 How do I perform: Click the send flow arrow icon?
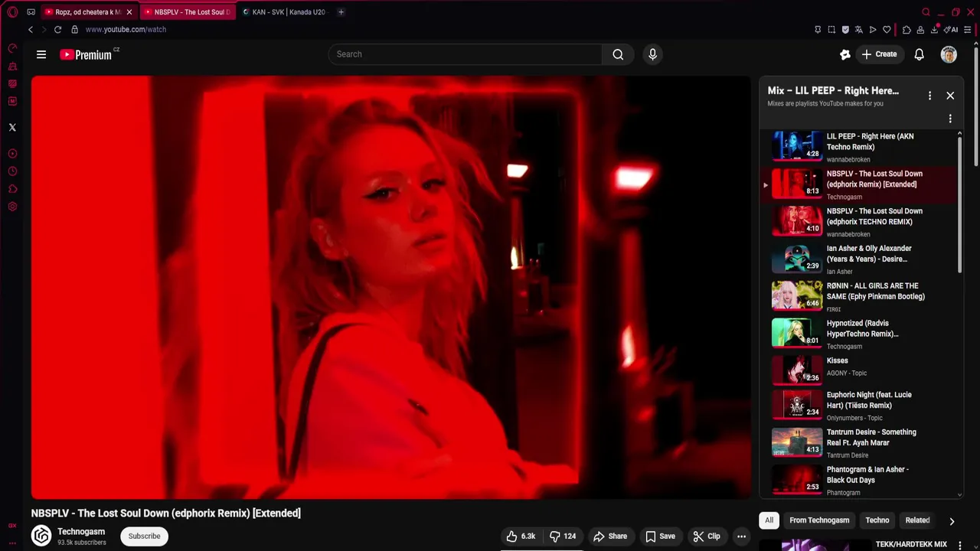tap(873, 30)
